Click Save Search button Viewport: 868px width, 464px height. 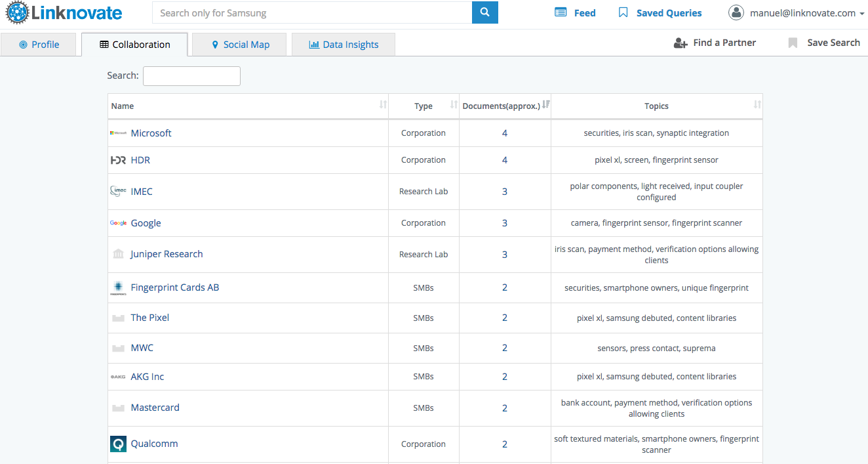(x=824, y=43)
